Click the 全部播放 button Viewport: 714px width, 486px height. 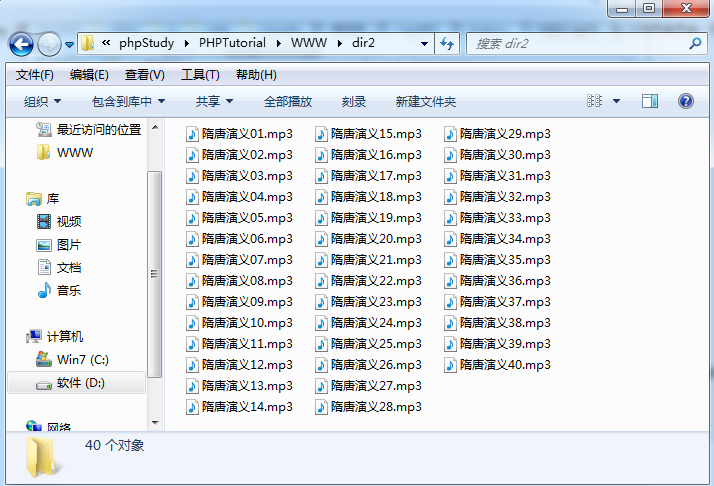tap(287, 101)
